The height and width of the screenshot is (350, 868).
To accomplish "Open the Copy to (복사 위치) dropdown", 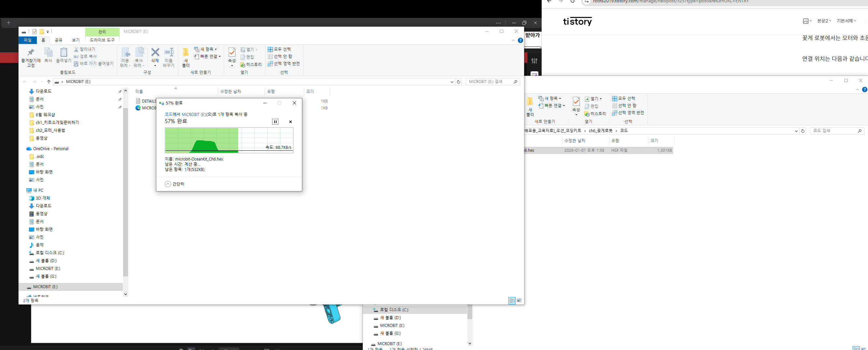I will click(139, 57).
